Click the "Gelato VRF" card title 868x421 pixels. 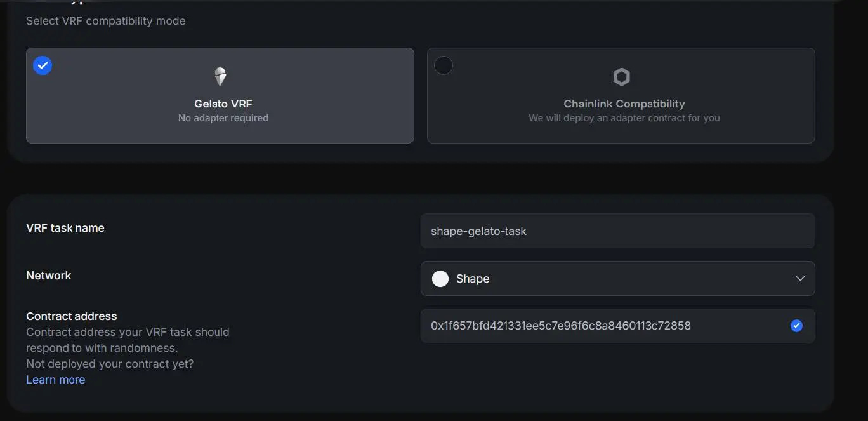pyautogui.click(x=223, y=104)
